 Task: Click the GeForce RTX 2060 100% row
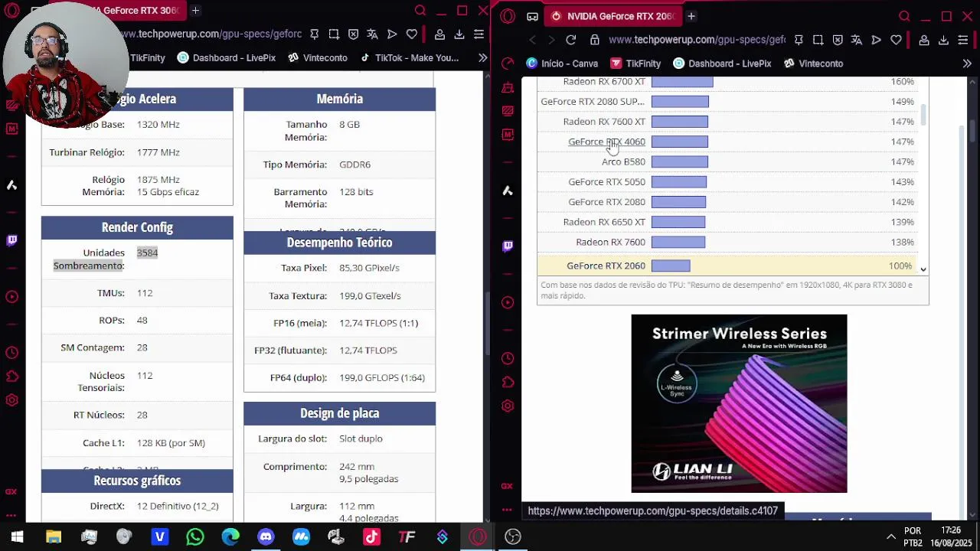pos(727,266)
